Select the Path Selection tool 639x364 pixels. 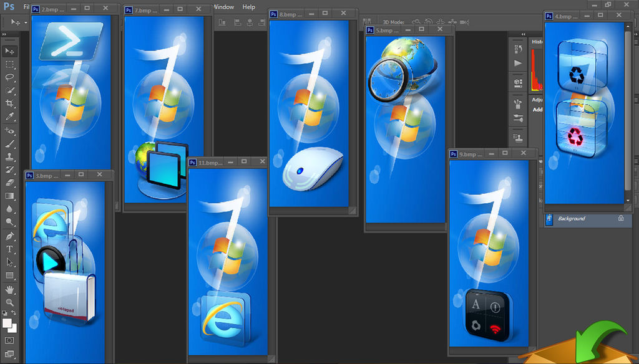point(10,262)
